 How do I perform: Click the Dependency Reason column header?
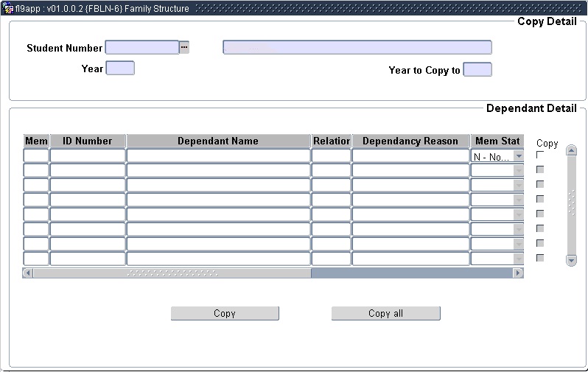410,141
